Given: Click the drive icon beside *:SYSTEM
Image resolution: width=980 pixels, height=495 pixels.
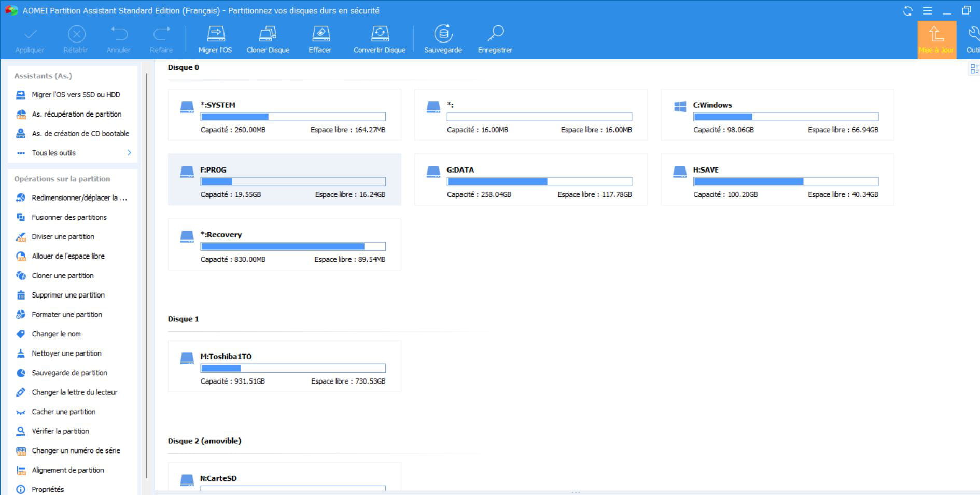Looking at the screenshot, I should (x=187, y=107).
